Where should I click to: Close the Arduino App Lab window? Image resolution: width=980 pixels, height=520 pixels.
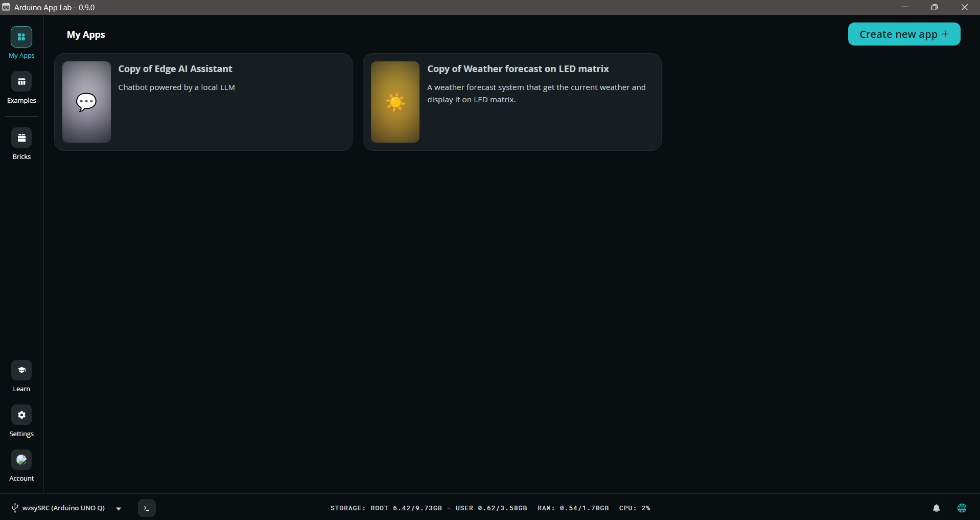point(965,7)
